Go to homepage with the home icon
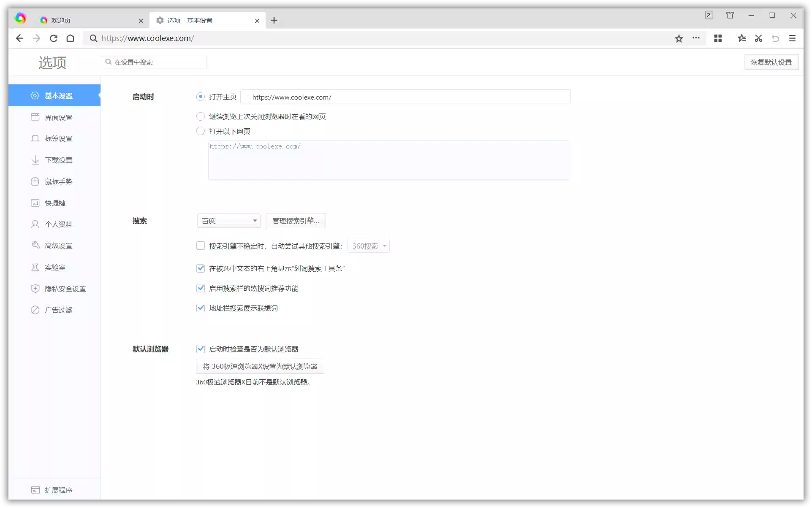This screenshot has width=812, height=508. 70,38
